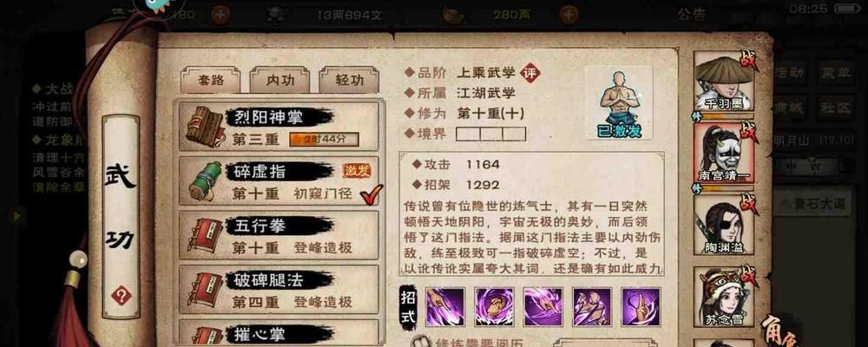Image resolution: width=868 pixels, height=347 pixels.
Task: Switch to the 轻功 tab
Action: [349, 81]
